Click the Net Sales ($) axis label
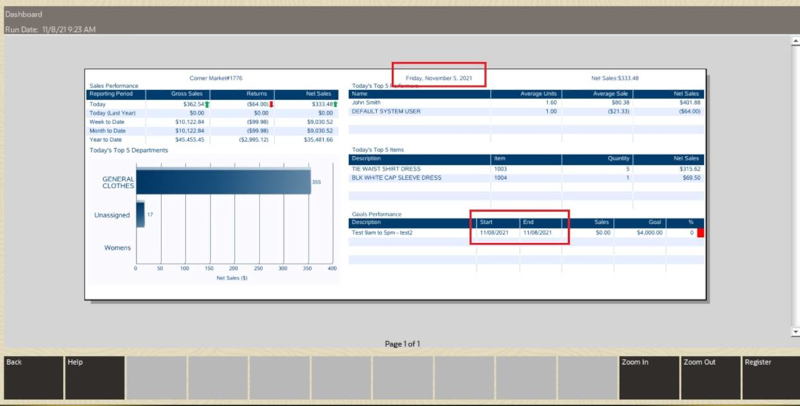The width and height of the screenshot is (800, 406). click(232, 278)
